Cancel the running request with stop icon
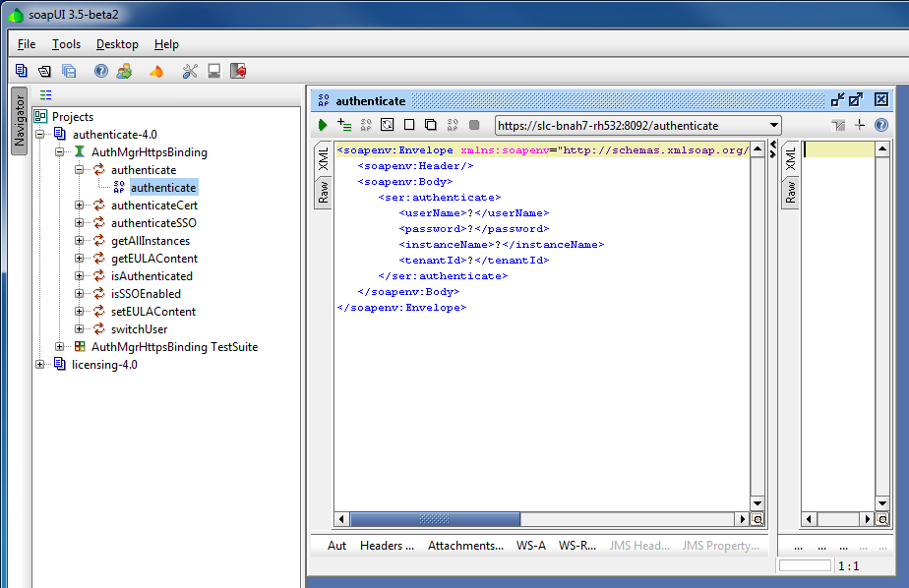Viewport: 909px width, 588px height. click(474, 125)
